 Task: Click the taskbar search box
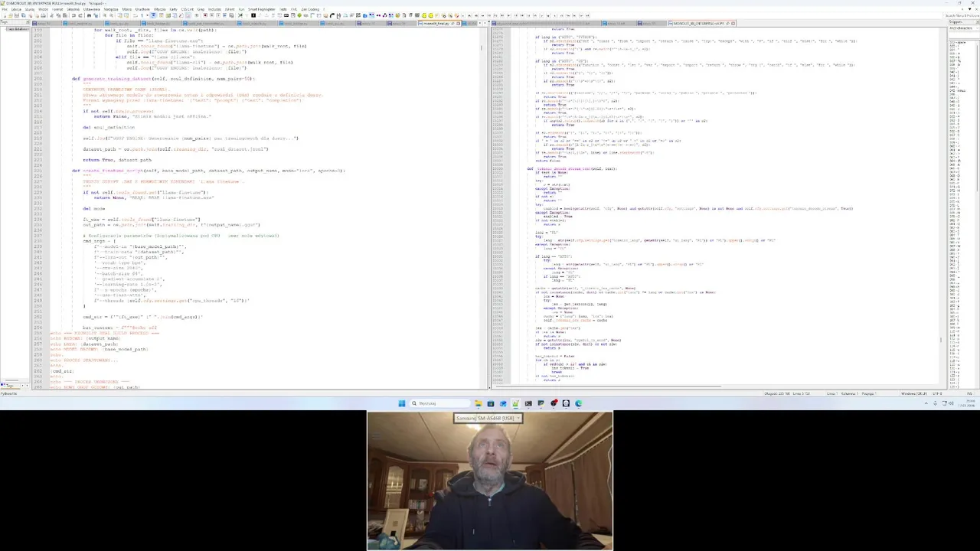tap(440, 403)
